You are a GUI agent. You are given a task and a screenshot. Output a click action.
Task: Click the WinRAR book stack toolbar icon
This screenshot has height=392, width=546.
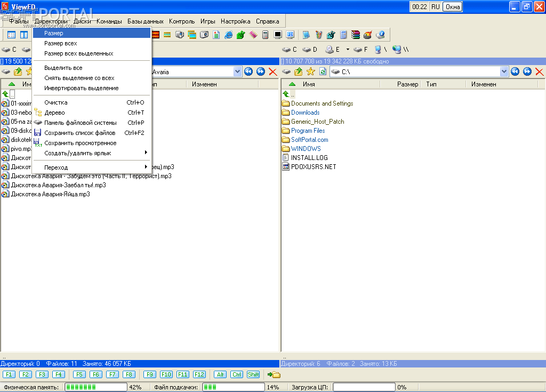(356, 35)
